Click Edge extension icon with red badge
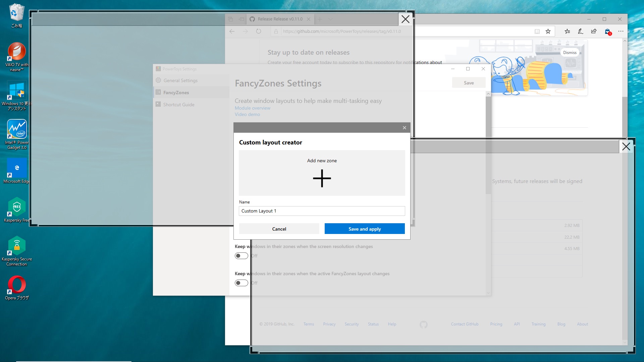Image resolution: width=644 pixels, height=362 pixels. 608,32
